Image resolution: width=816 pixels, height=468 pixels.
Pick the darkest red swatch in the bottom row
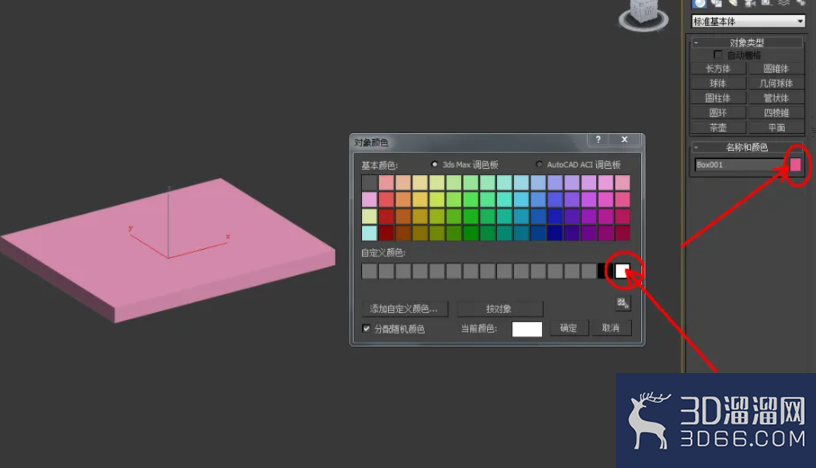click(x=386, y=233)
